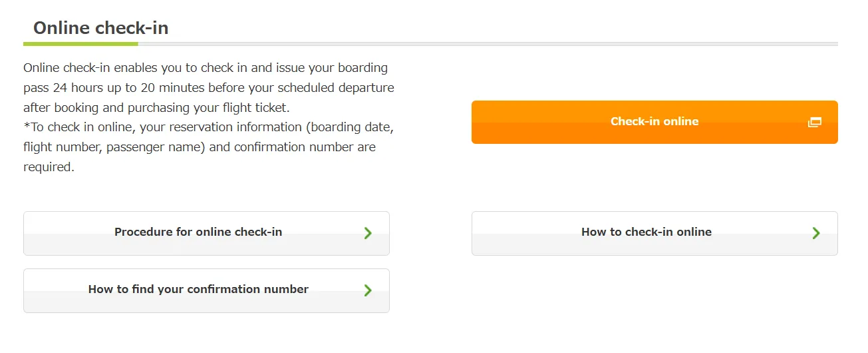This screenshot has width=868, height=353.
Task: Click the chevron next to How to find your confirmation number
Action: pyautogui.click(x=368, y=290)
